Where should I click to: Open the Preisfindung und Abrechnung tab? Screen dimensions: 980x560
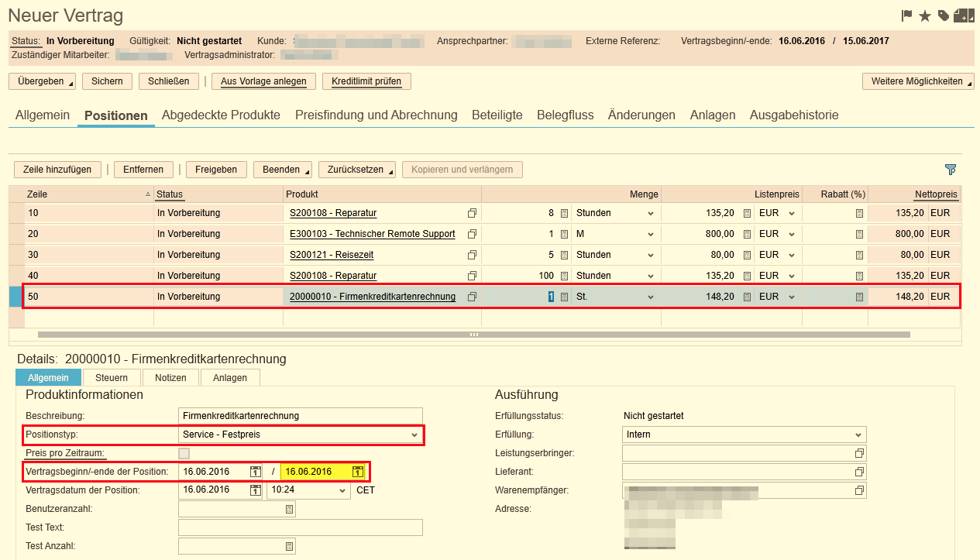[x=377, y=115]
